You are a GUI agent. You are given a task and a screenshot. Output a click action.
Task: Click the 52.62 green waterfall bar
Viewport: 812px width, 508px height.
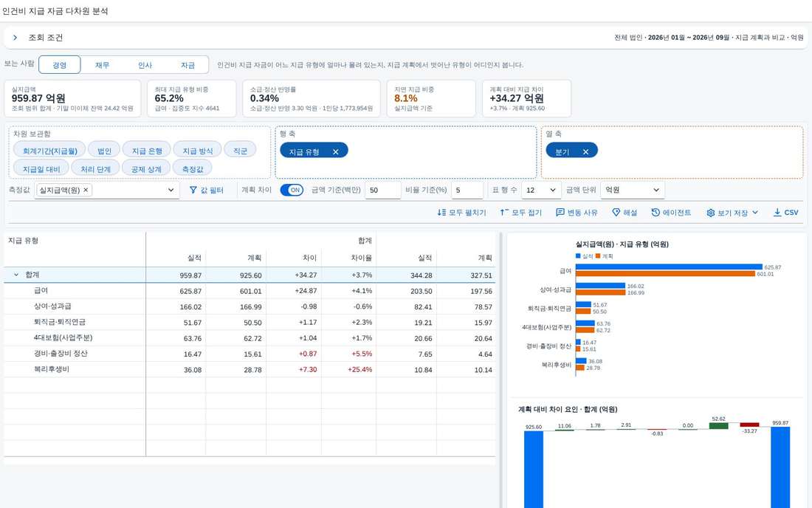pos(718,425)
